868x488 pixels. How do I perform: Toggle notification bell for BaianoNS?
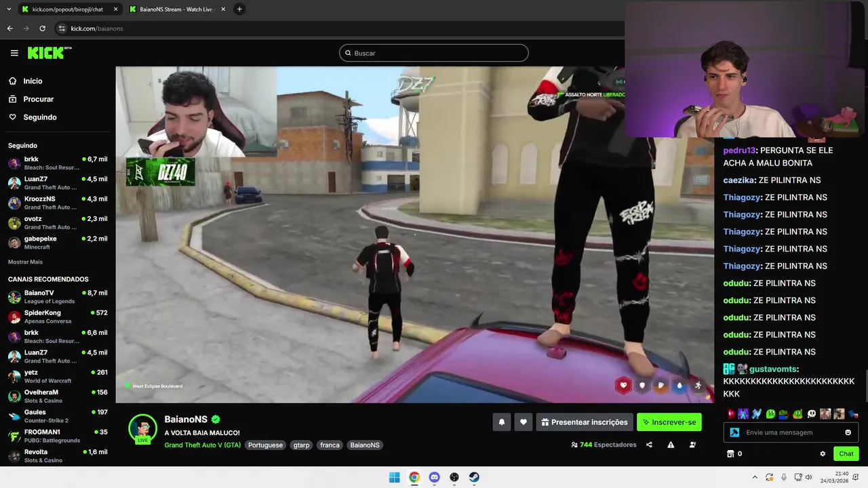point(502,422)
